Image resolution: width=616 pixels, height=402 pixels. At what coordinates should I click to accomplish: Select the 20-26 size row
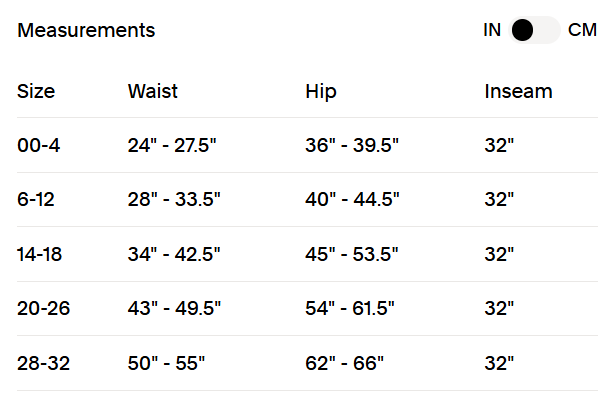(x=307, y=308)
